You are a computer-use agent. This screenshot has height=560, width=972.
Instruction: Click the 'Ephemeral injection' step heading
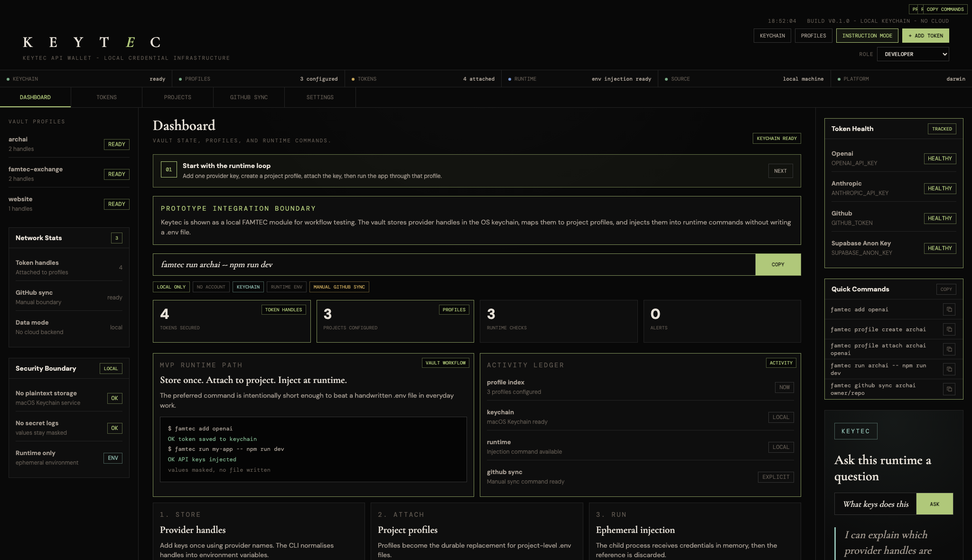[x=635, y=530]
